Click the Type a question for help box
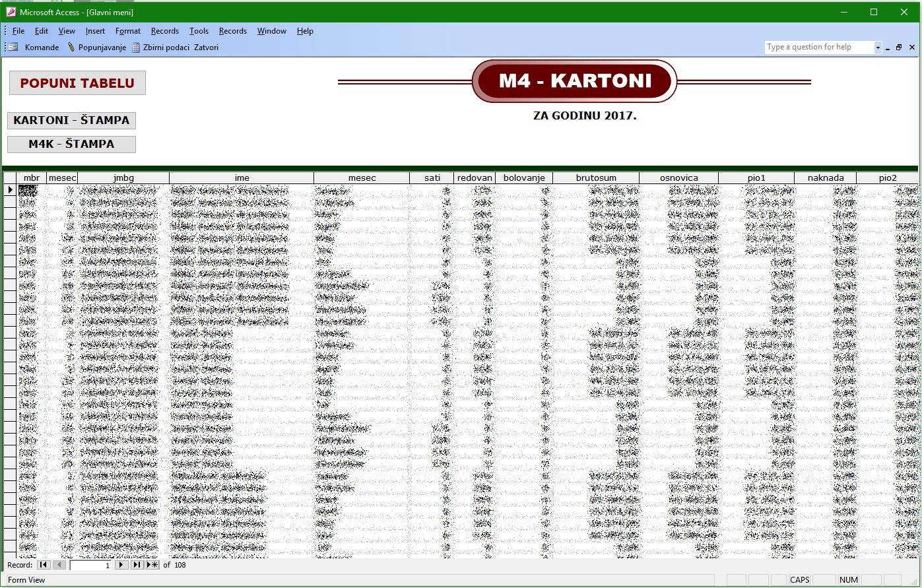The width and height of the screenshot is (922, 588). (x=818, y=48)
